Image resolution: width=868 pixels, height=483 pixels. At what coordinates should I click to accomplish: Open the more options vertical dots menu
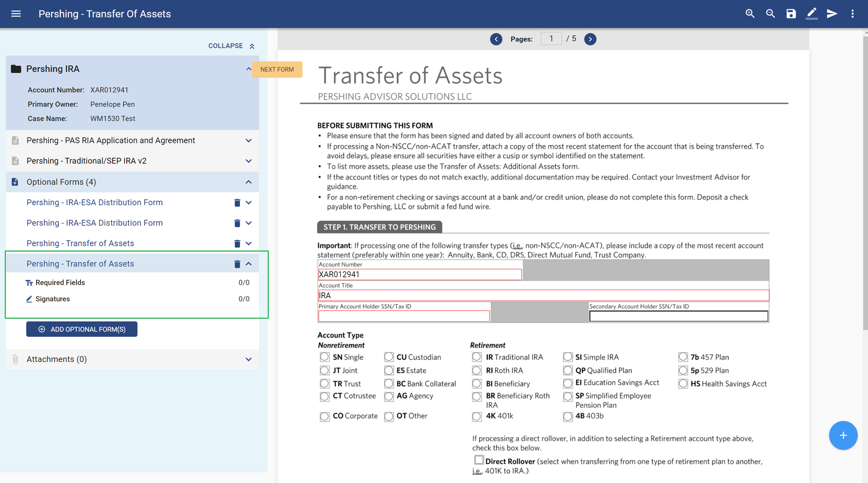point(853,14)
